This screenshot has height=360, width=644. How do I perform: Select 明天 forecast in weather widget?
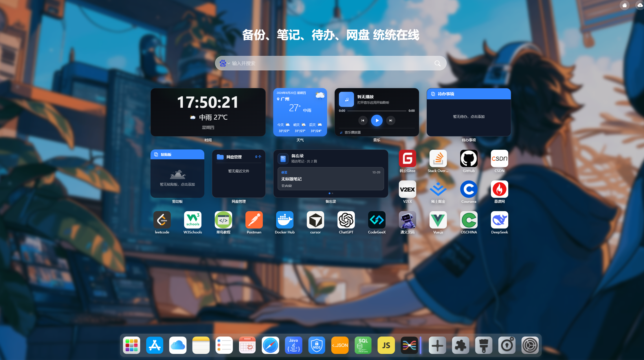click(300, 128)
